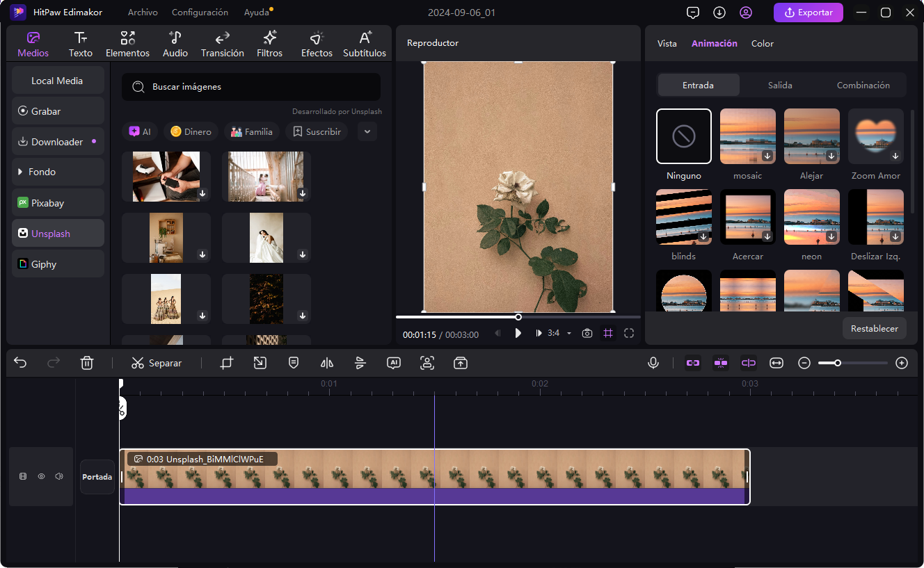Click the undo arrow icon
This screenshot has width=924, height=568.
19,362
